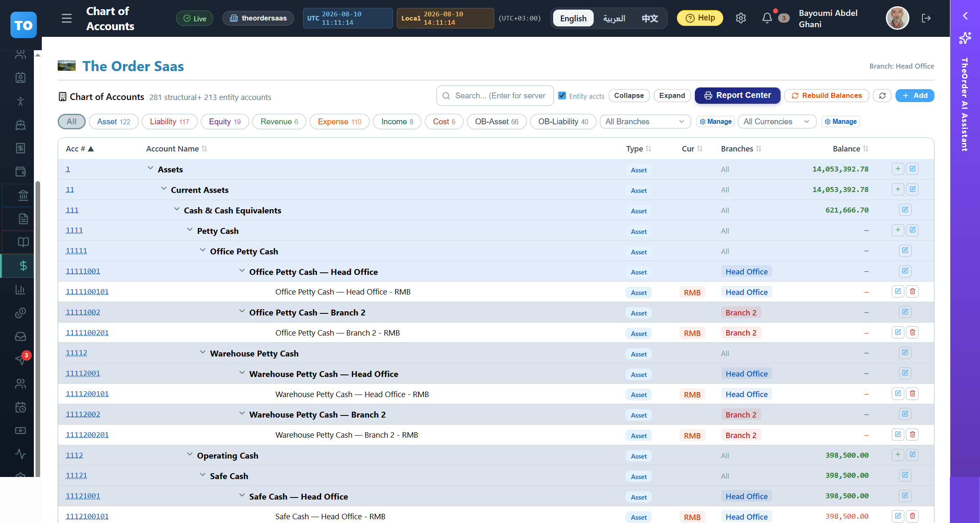
Task: Sort by Balance column header
Action: (x=850, y=149)
